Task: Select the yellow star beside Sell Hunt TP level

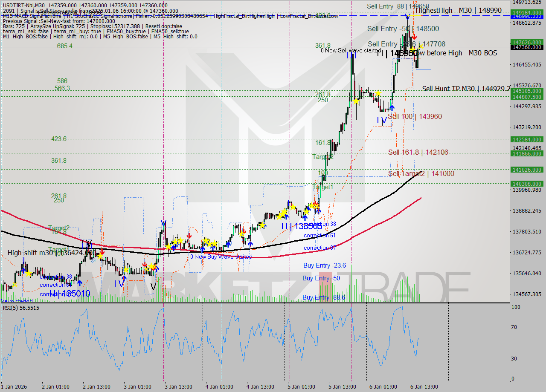Action: pos(378,93)
